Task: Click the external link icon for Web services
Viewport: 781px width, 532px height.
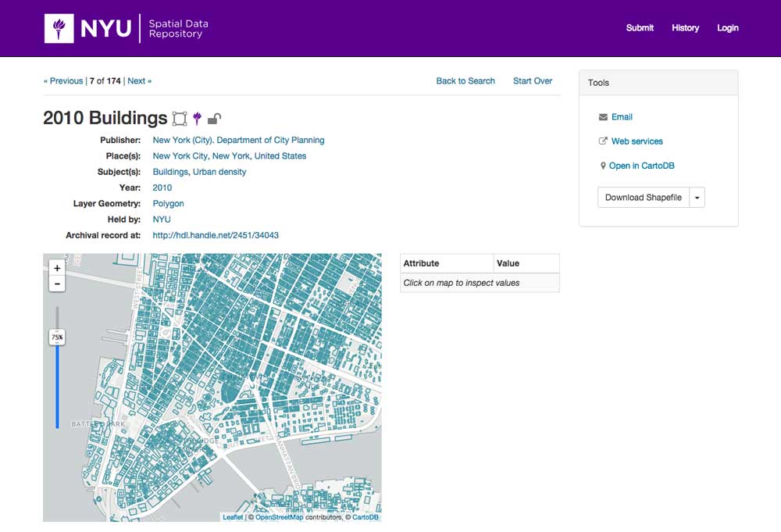Action: click(603, 141)
